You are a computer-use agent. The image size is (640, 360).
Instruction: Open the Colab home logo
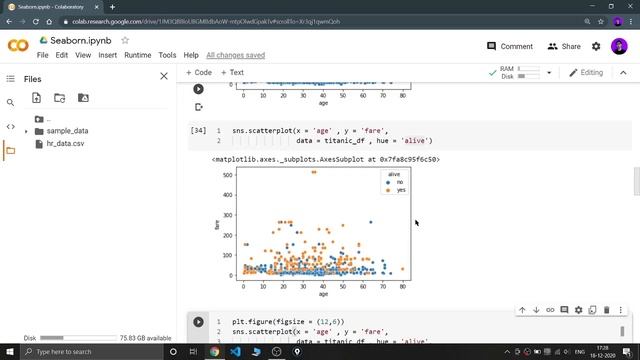[18, 45]
